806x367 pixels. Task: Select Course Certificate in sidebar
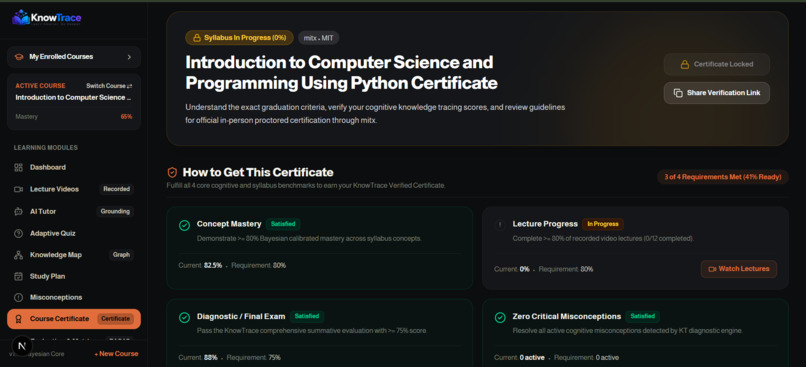point(74,319)
